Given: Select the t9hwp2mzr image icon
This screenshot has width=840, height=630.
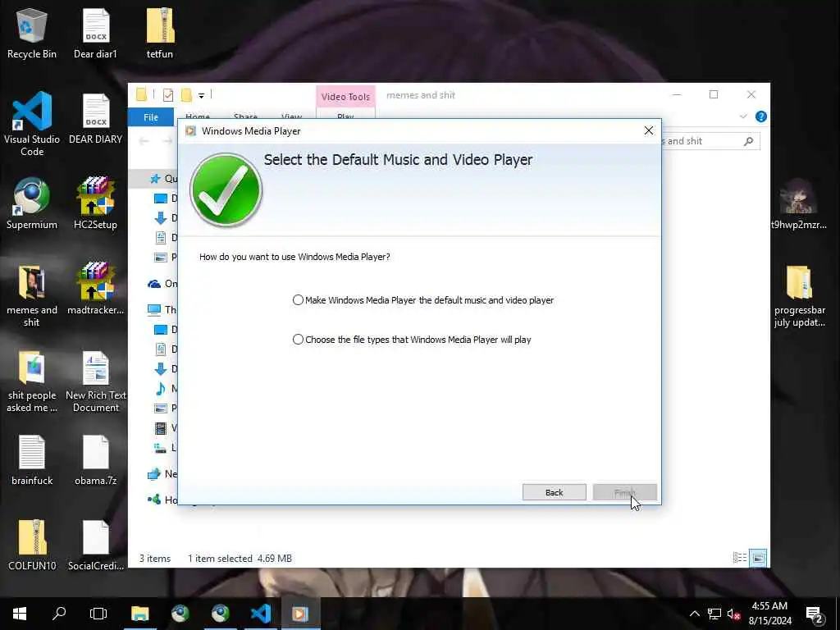Looking at the screenshot, I should pyautogui.click(x=798, y=204).
